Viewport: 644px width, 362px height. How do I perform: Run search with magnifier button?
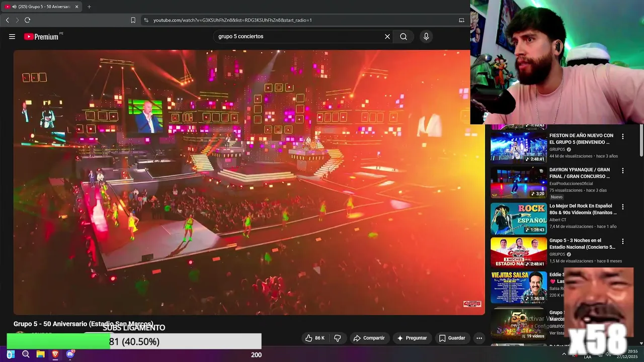point(404,36)
